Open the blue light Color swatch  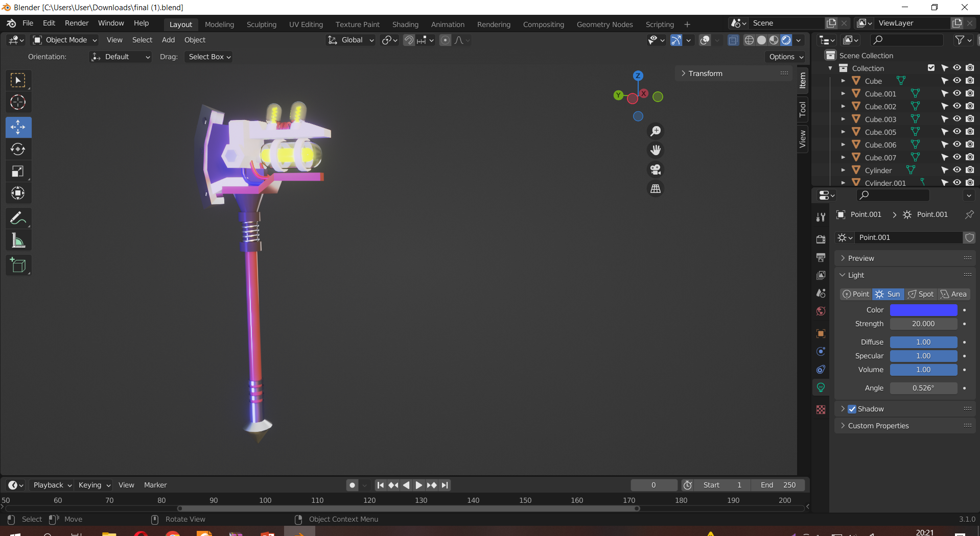click(923, 310)
